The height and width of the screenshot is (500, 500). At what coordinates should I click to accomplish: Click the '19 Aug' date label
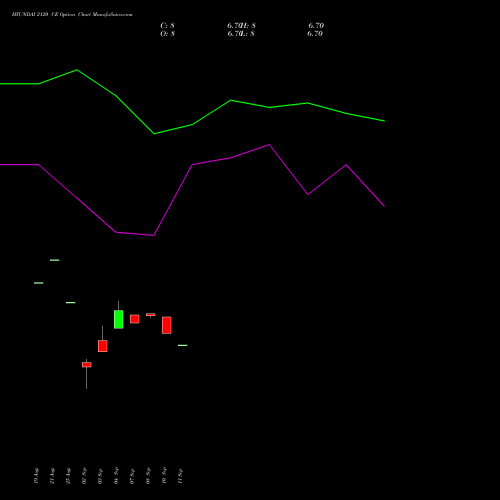coord(36,476)
